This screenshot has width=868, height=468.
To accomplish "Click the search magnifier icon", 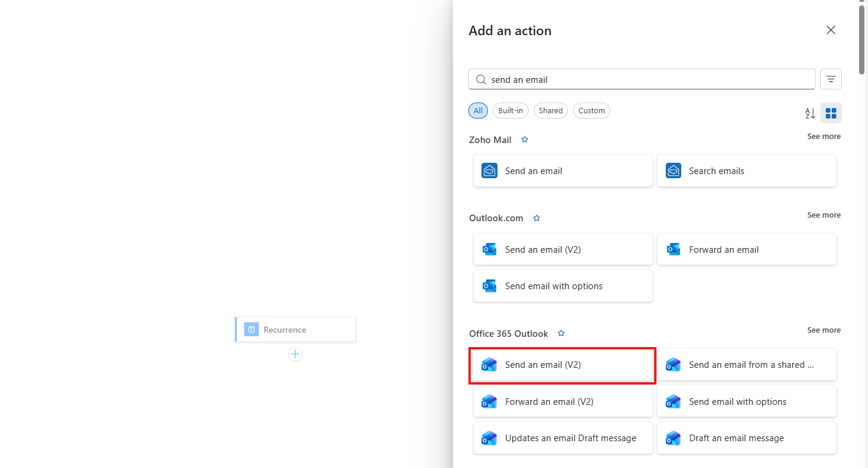I will (481, 79).
